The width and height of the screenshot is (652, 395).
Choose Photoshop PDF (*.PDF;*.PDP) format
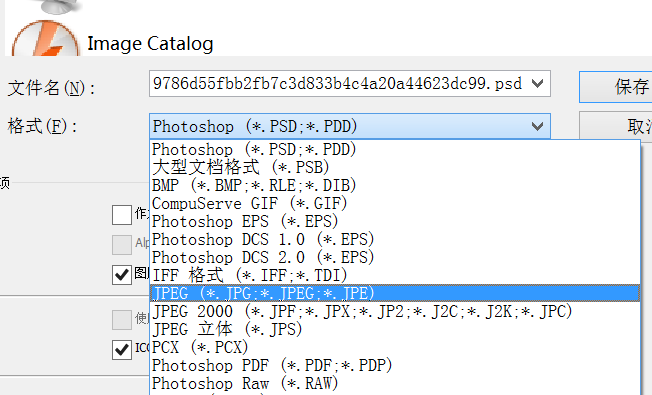point(395,365)
